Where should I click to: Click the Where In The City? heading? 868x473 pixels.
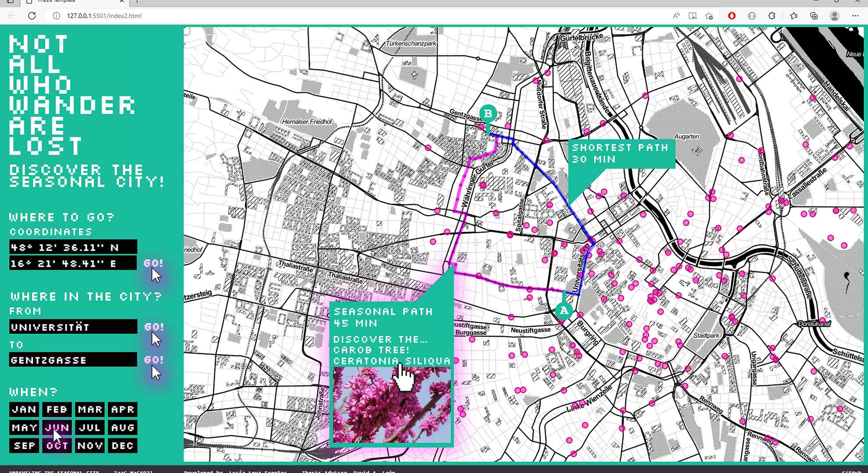(x=86, y=297)
